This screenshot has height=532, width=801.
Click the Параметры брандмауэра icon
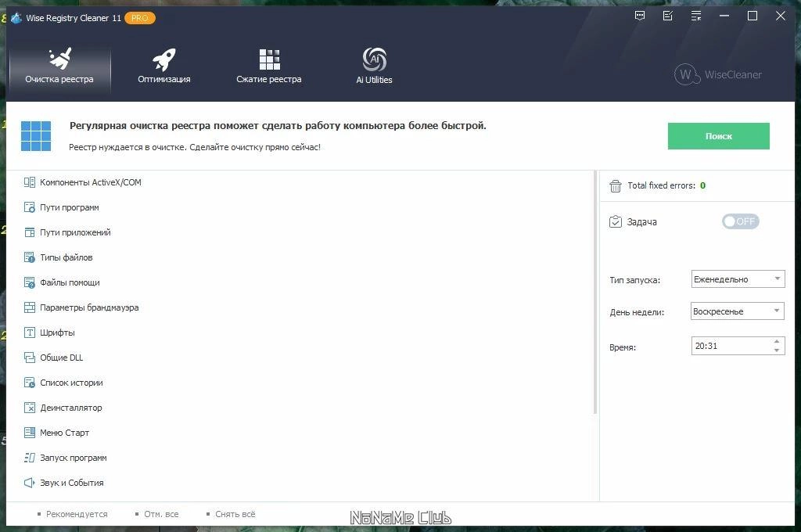click(30, 307)
